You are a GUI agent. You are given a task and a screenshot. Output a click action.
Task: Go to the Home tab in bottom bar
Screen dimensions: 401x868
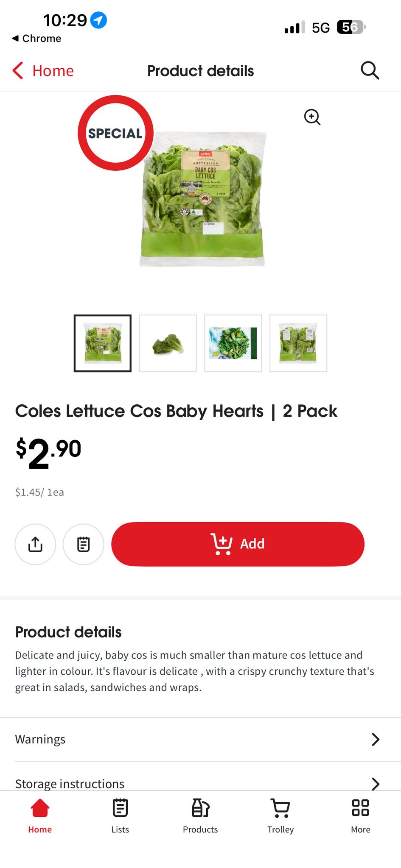click(x=40, y=816)
